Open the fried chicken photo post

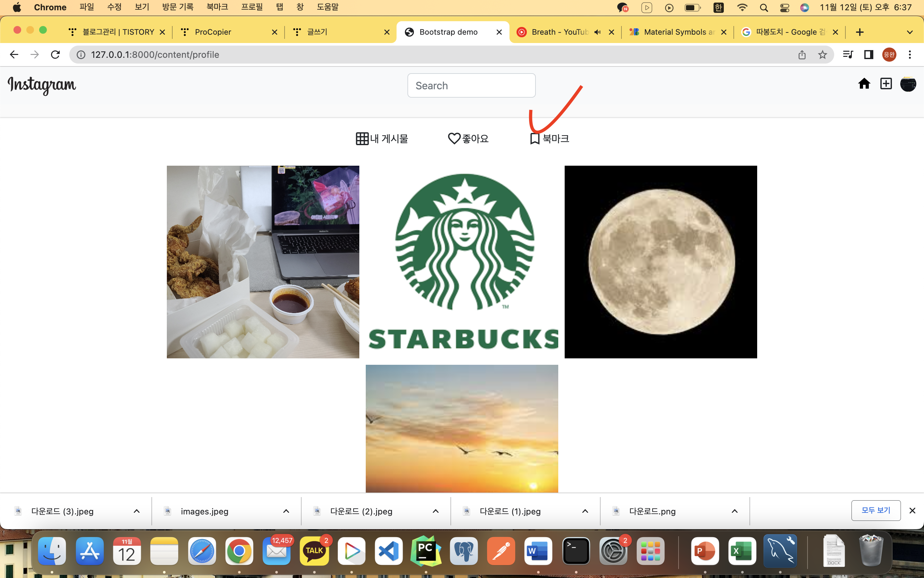(263, 262)
